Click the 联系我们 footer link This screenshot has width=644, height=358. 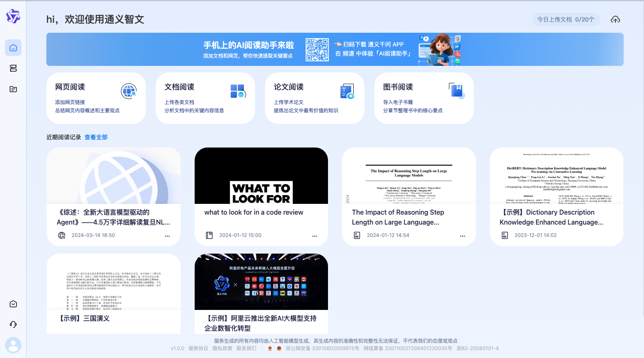246,348
